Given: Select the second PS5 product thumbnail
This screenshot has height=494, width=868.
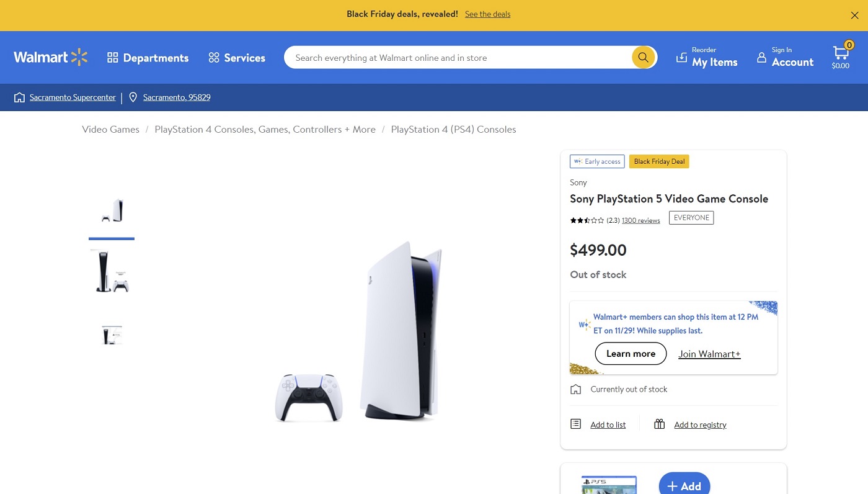Looking at the screenshot, I should click(x=112, y=271).
